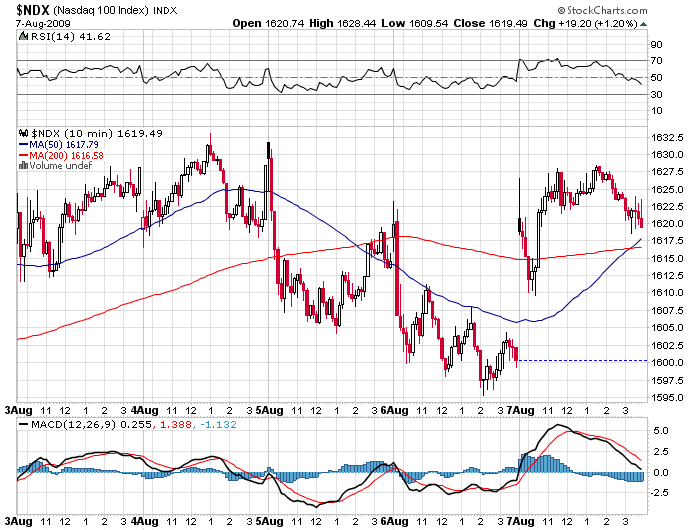
Task: Click the MA(200) 1616.58 label
Action: pos(66,155)
